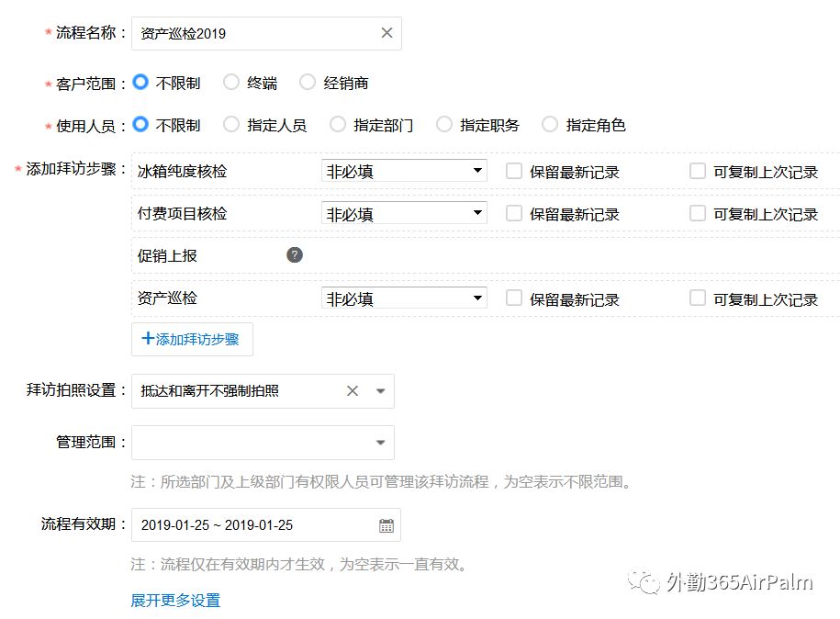Select the 终端 radio option
Screen dimensions: 840x619
[x=231, y=83]
